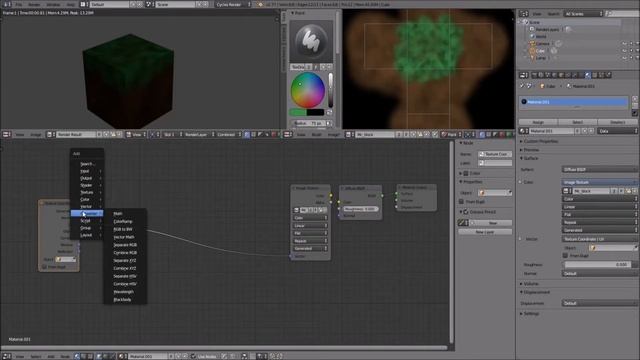Click Select material button
This screenshot has width=640, height=360.
click(x=578, y=122)
